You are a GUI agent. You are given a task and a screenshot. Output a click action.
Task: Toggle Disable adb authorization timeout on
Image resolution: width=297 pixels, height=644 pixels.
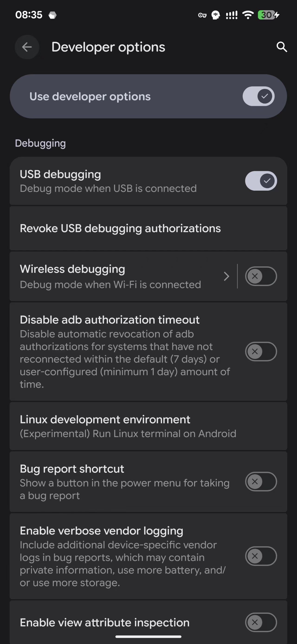pos(261,352)
